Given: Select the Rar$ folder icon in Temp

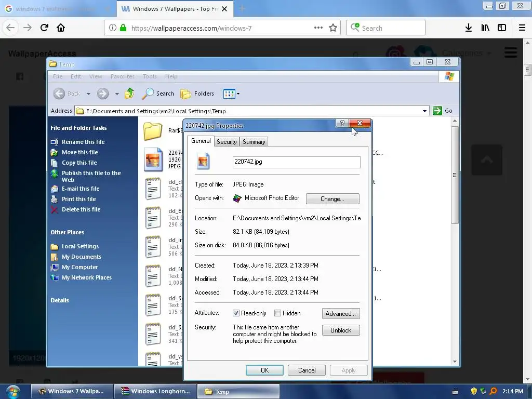Looking at the screenshot, I should [153, 130].
